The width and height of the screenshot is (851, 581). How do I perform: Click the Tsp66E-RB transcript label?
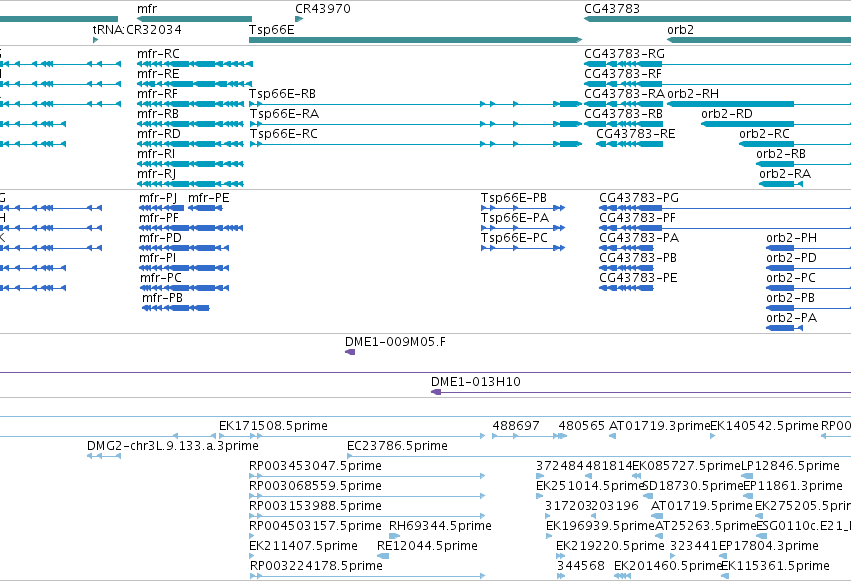pyautogui.click(x=282, y=94)
